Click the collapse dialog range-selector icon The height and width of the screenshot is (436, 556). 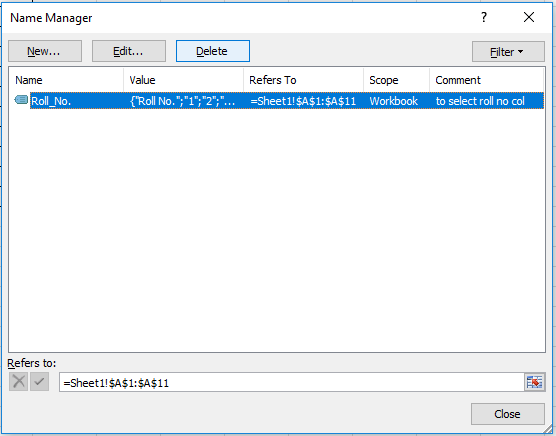coord(534,382)
